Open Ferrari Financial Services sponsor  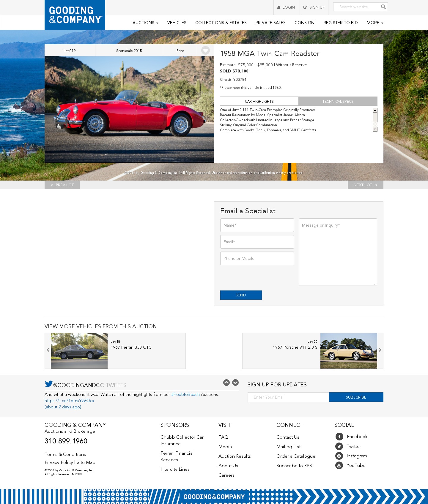(177, 456)
